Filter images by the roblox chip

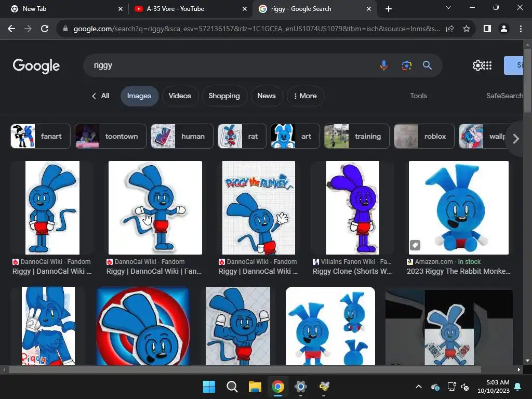(424, 136)
